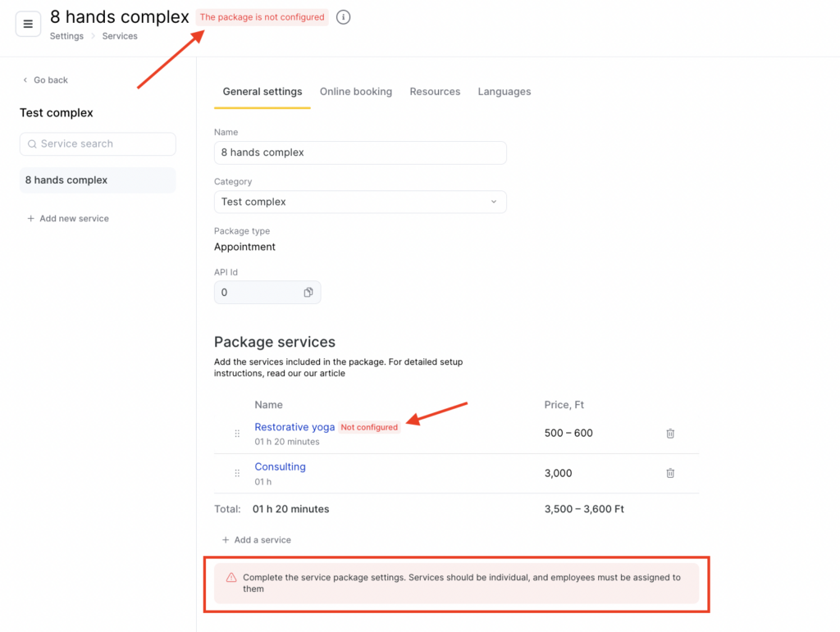Open the Restorative yoga service link
The height and width of the screenshot is (632, 840).
(294, 427)
